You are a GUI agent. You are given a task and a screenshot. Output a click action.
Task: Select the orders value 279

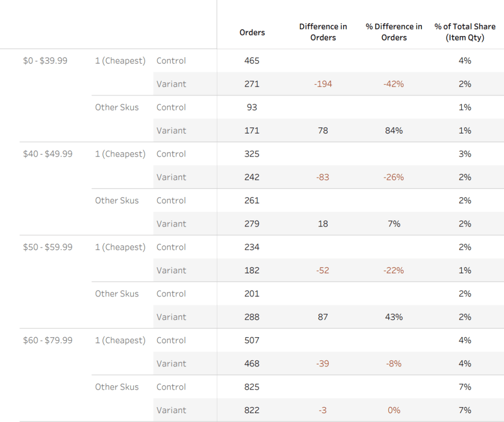coord(252,224)
